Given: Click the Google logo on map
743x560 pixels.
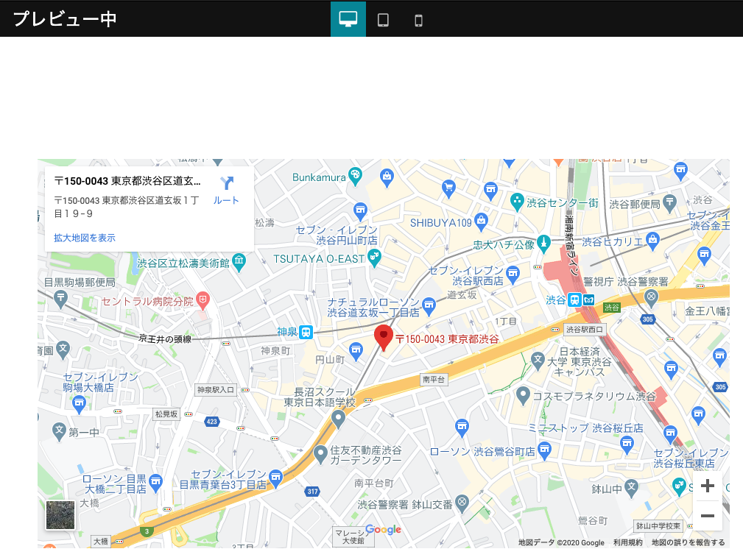Looking at the screenshot, I should (x=384, y=530).
